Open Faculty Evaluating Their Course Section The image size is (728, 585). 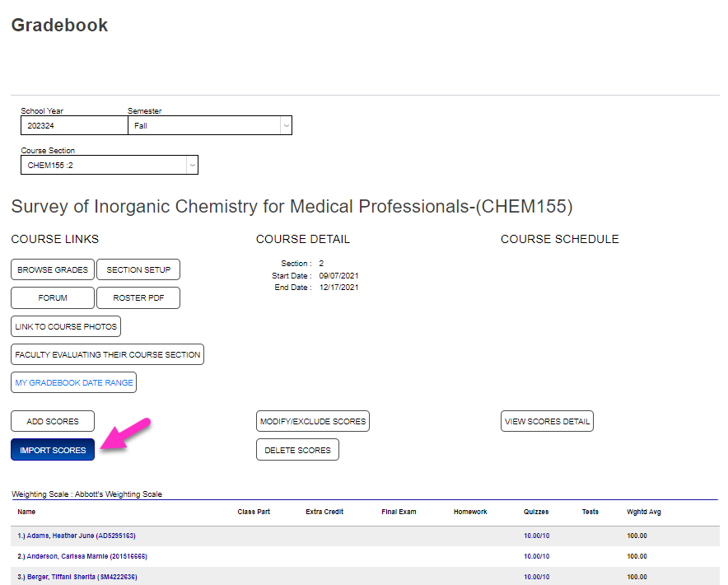point(106,354)
